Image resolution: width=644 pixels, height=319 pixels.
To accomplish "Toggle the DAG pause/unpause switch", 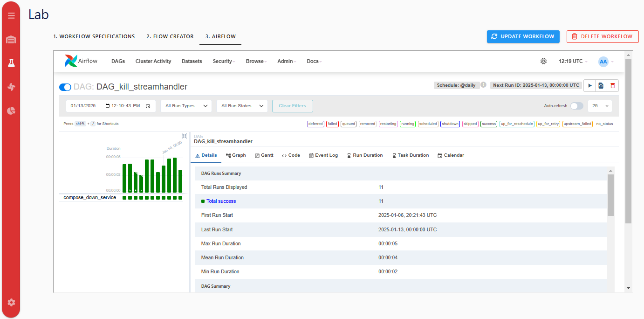I will point(65,87).
